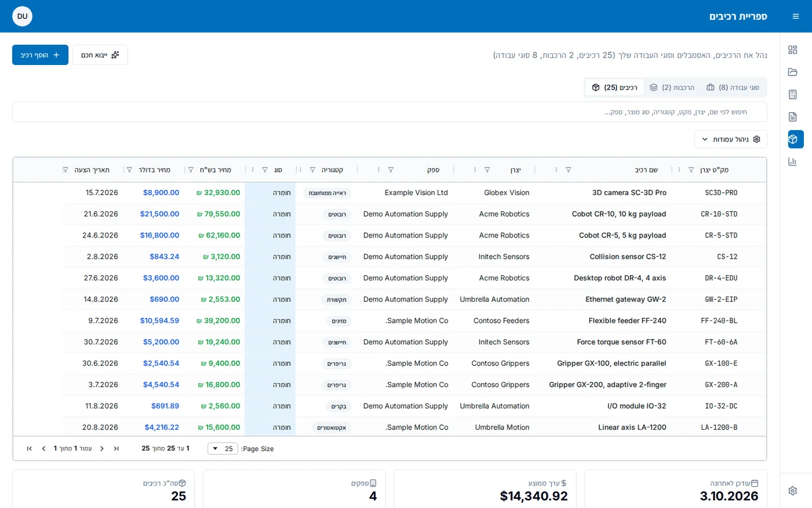This screenshot has width=812, height=508.
Task: Filter the מק"ט יצרן column
Action: pos(691,170)
